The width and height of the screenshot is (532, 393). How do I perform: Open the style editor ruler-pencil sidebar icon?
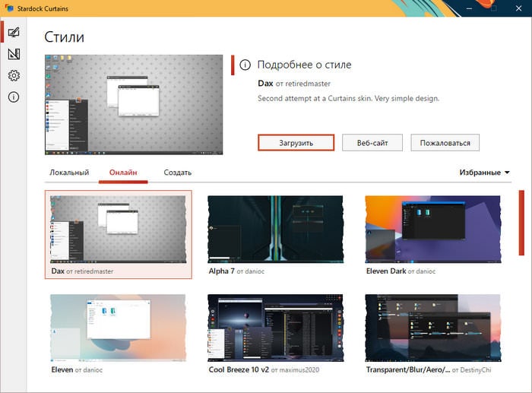click(x=14, y=54)
